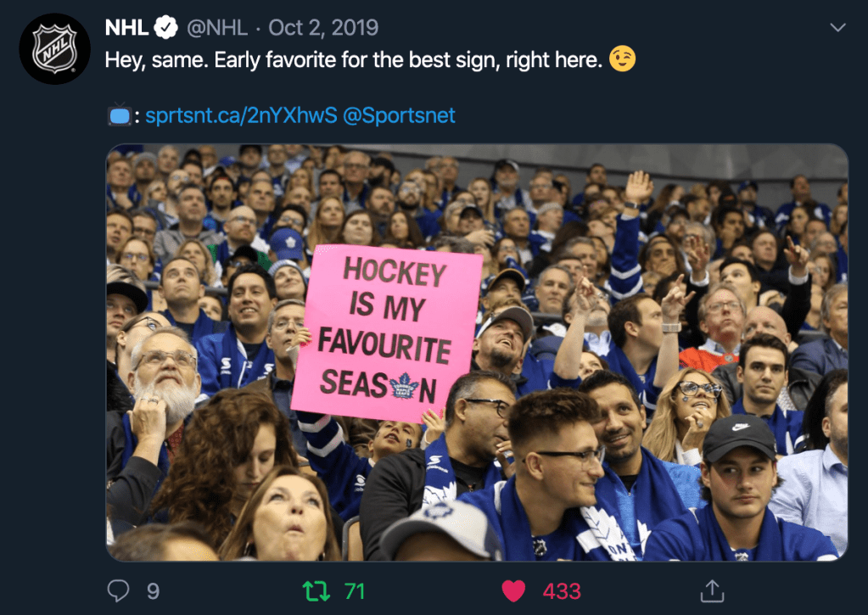Click the retweet count 71

[354, 590]
